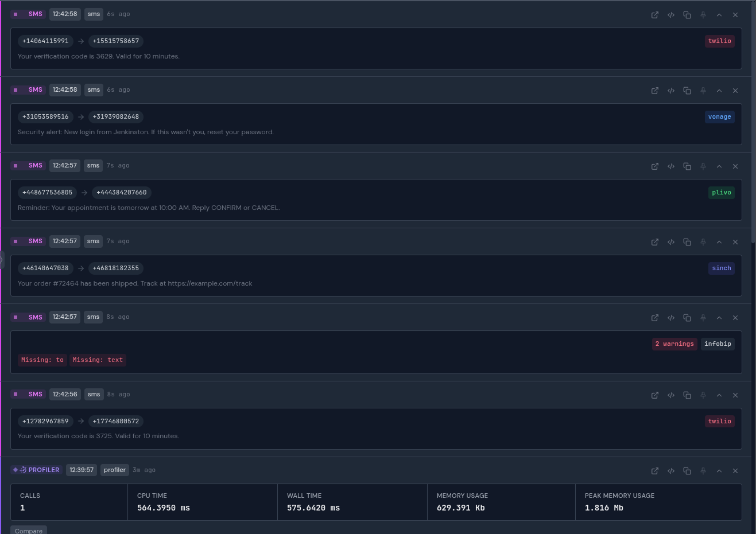Select the PROFILER event label
This screenshot has width=756, height=534.
(x=37, y=470)
